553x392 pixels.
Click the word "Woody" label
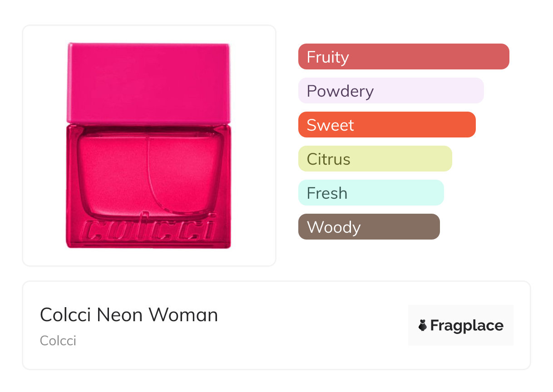tap(334, 227)
